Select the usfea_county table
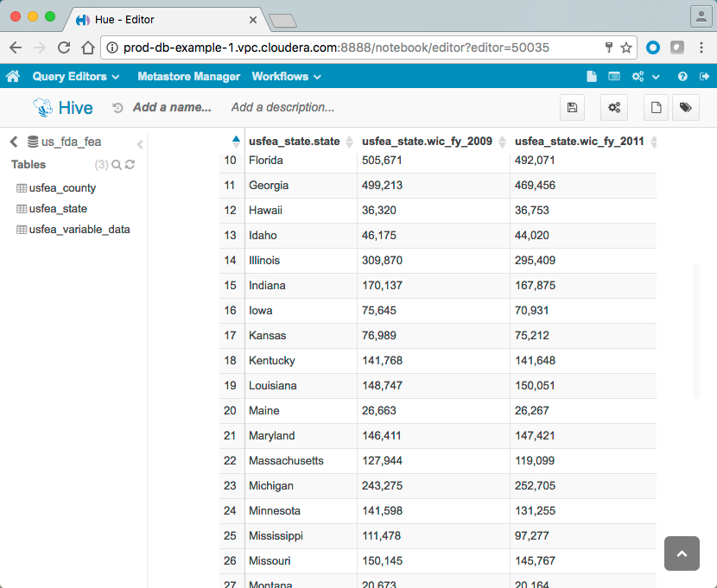The image size is (717, 588). (62, 188)
